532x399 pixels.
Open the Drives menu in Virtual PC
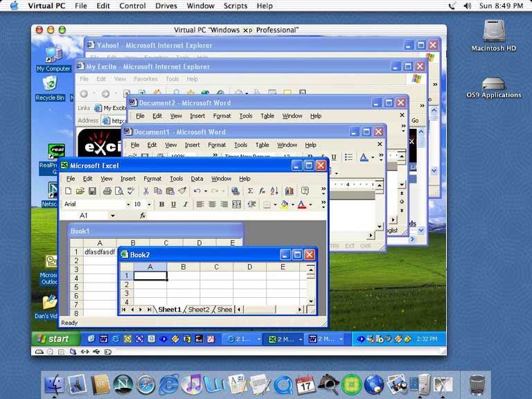click(166, 6)
